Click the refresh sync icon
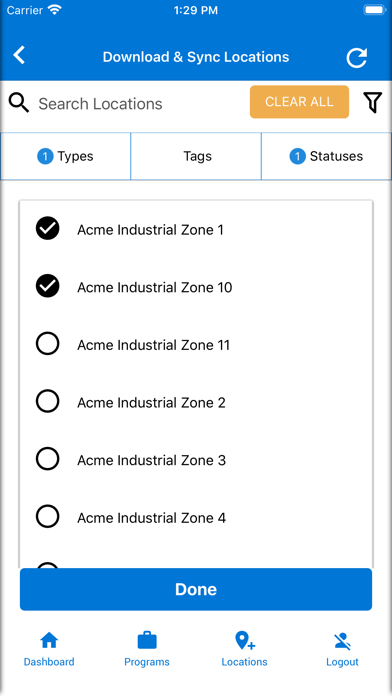Screen dimensions: 392x696 (356, 58)
